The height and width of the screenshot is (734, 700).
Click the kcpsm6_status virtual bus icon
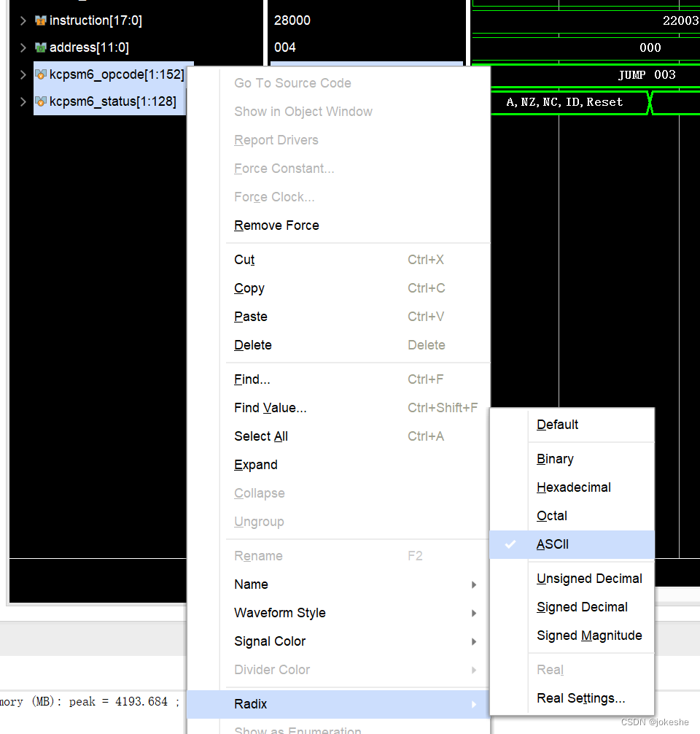coord(42,101)
